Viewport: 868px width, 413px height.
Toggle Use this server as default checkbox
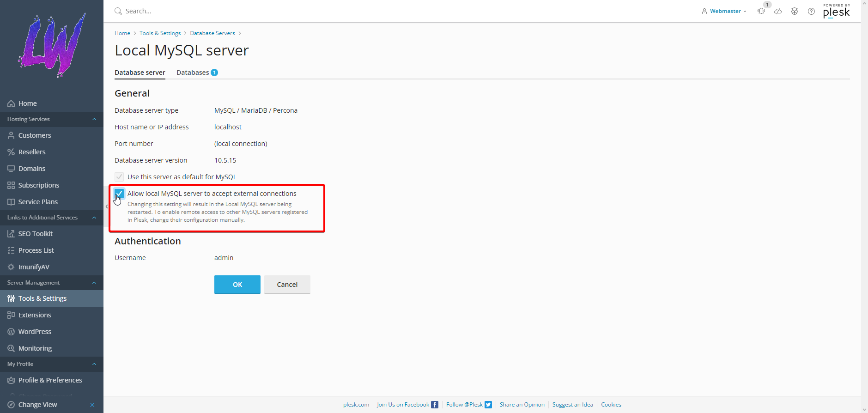(x=119, y=177)
